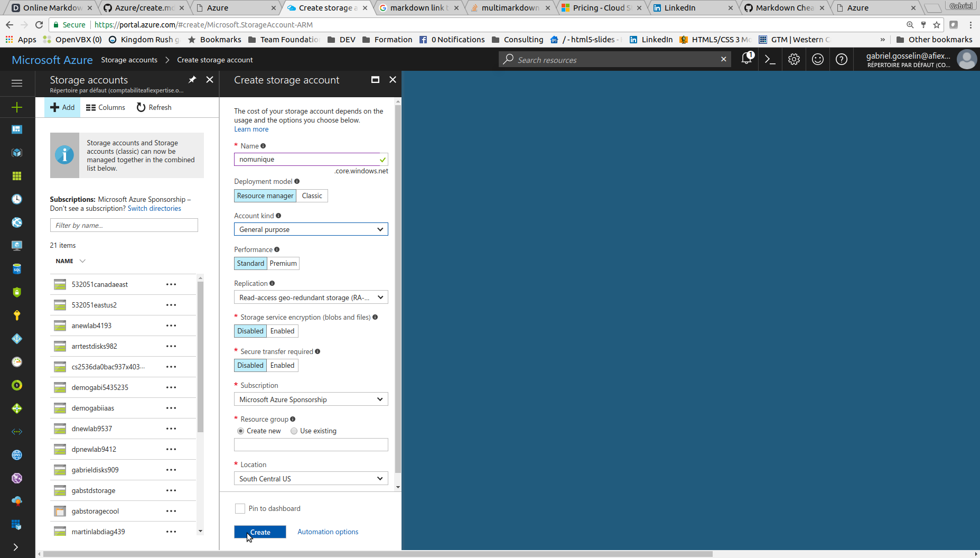Open the Automation options link
Viewport: 980px width, 558px height.
[328, 532]
